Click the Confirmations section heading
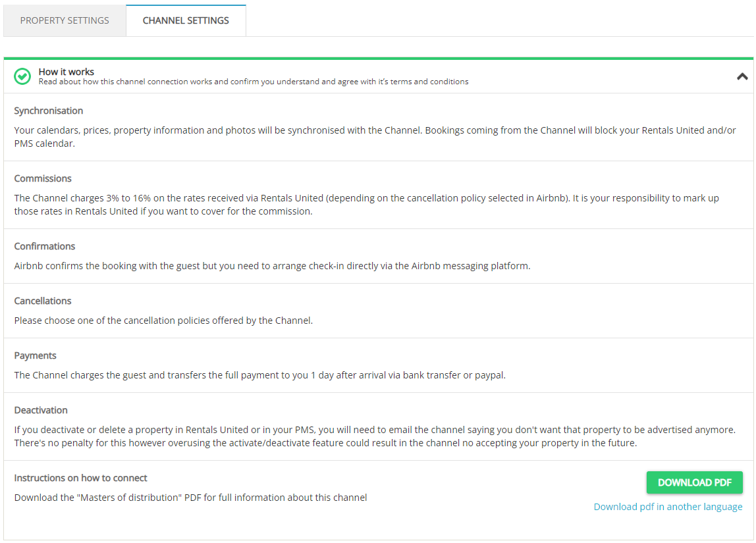This screenshot has height=543, width=756. [45, 246]
